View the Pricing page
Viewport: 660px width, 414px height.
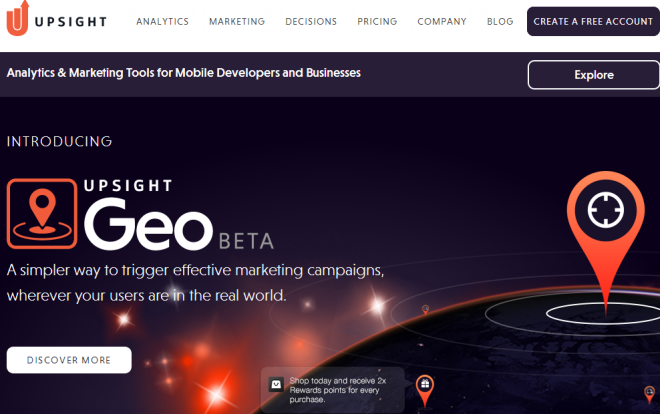click(377, 21)
